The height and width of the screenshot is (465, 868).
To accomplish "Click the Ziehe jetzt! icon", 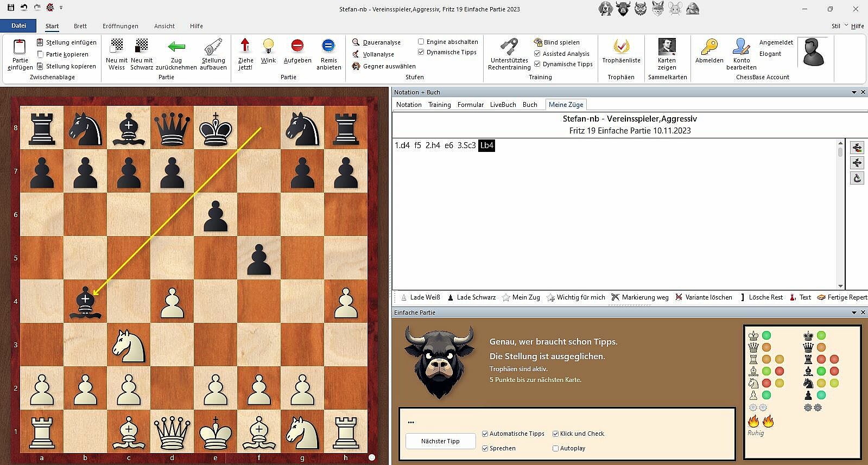I will point(245,46).
